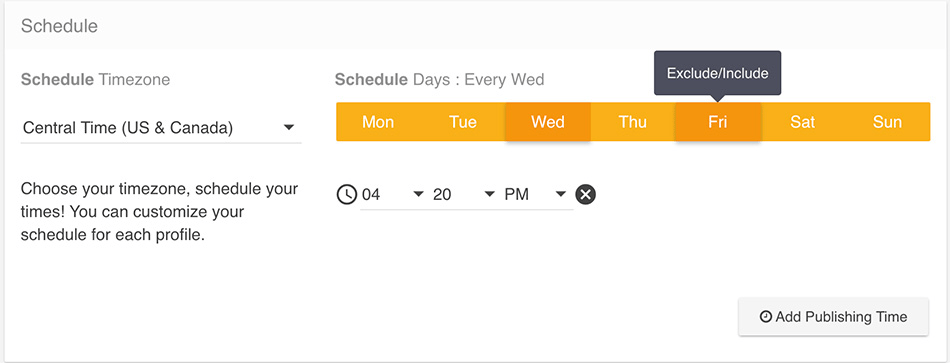Open the minutes dropdown showing 20
This screenshot has width=950, height=363.
tap(465, 195)
